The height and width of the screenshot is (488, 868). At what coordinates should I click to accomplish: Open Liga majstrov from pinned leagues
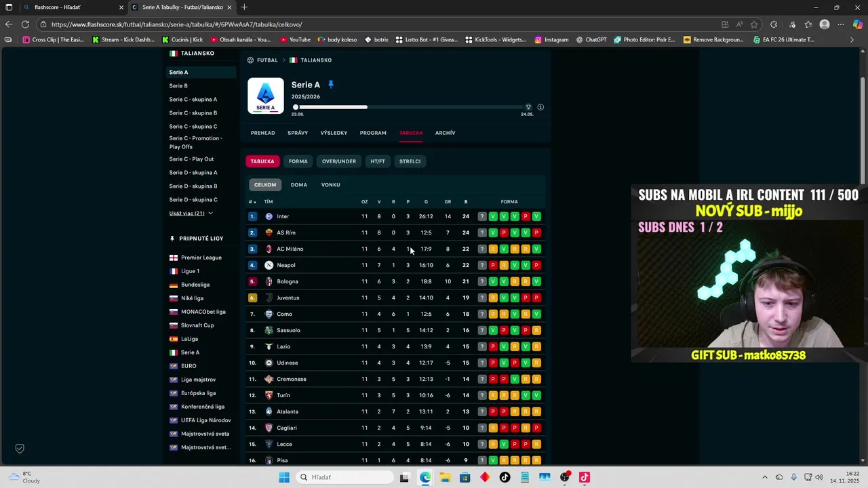(198, 380)
